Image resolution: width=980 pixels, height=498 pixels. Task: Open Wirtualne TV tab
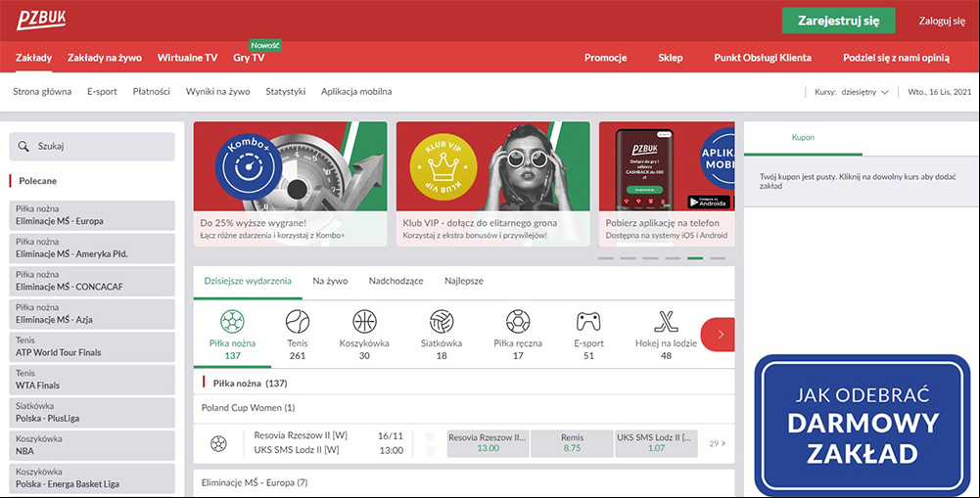[x=188, y=58]
